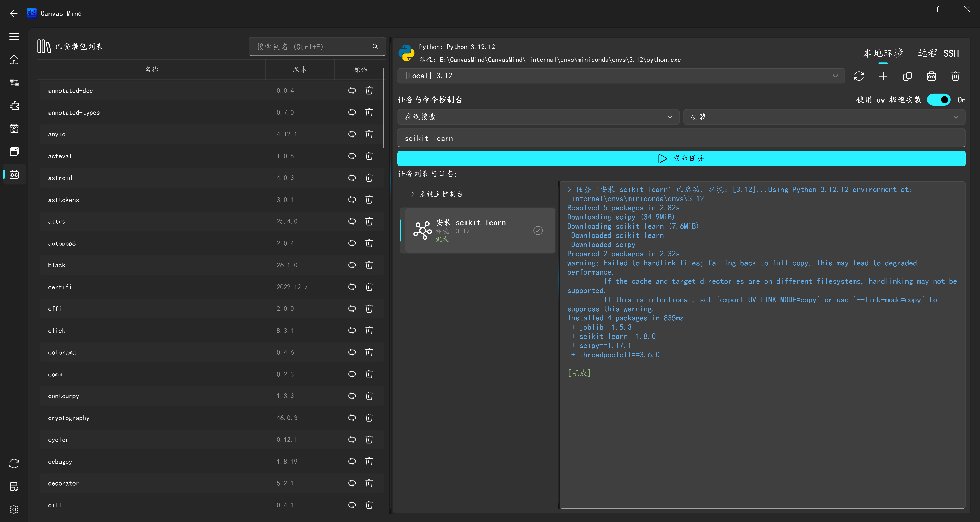Screen dimensions: 980x522
Task: Update the annotated-doc package
Action: 352,91
